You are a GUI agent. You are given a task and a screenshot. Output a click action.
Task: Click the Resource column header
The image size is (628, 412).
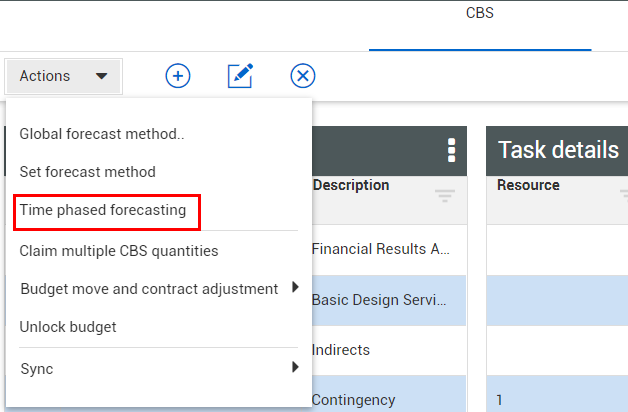pos(528,186)
